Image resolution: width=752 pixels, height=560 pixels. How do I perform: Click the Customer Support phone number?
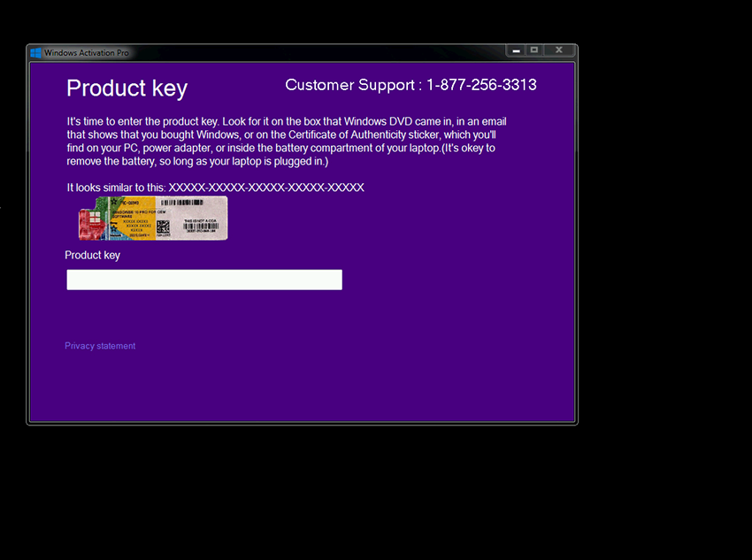(x=481, y=85)
